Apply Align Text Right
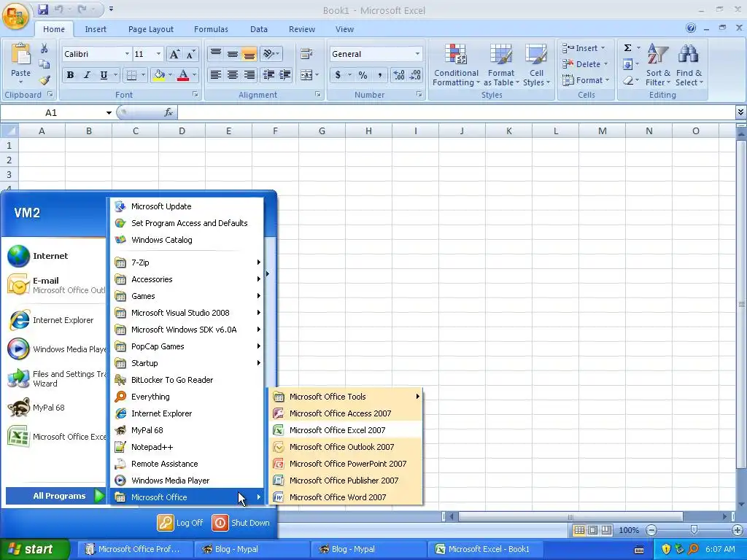 click(x=249, y=75)
